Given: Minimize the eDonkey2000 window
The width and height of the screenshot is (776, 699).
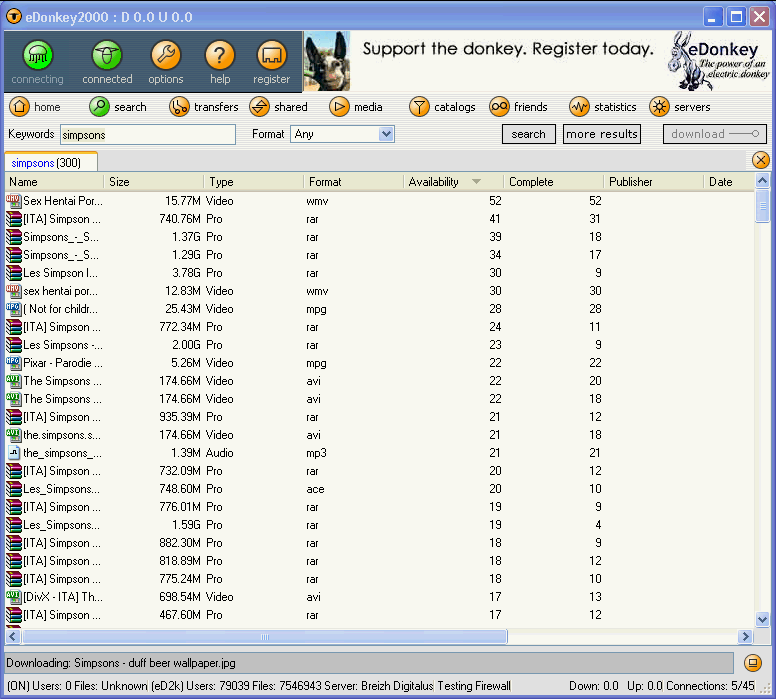Looking at the screenshot, I should pos(713,17).
